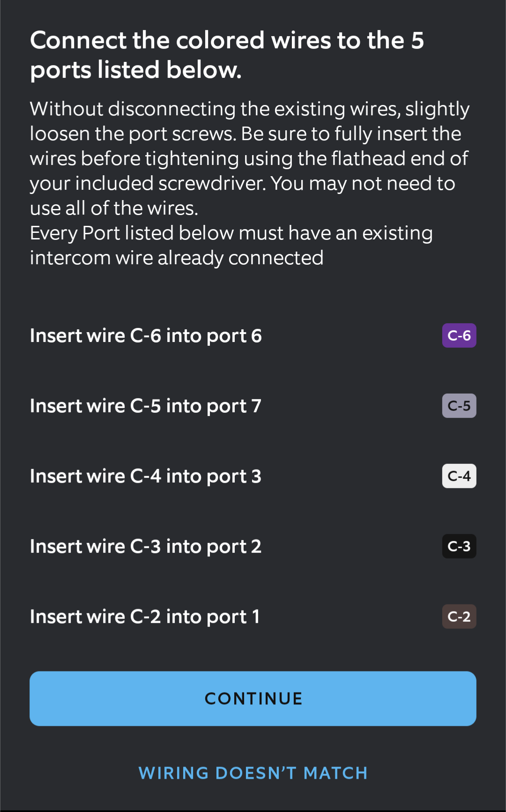
Task: Tap the purple C-6 wire badge
Action: point(459,335)
